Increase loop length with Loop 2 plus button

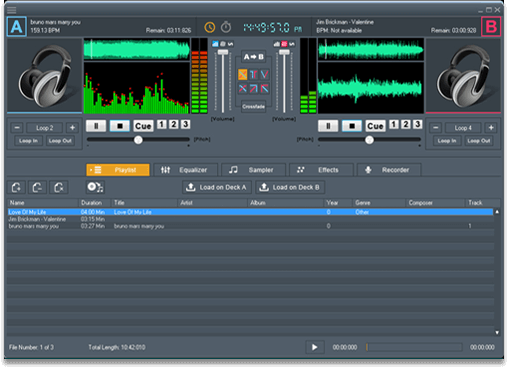pos(72,127)
